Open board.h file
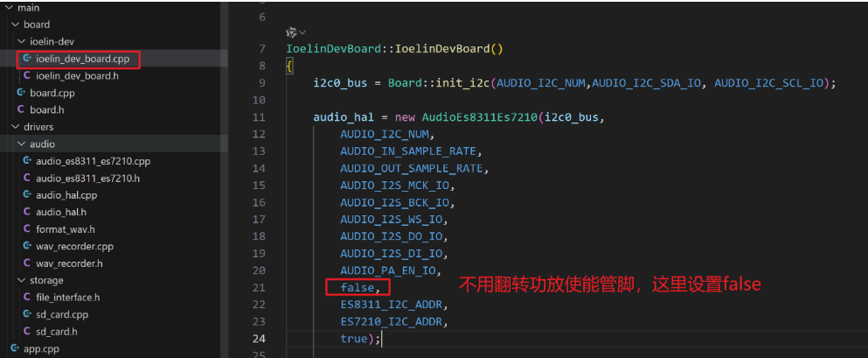Image resolution: width=868 pixels, height=358 pixels. (x=47, y=109)
